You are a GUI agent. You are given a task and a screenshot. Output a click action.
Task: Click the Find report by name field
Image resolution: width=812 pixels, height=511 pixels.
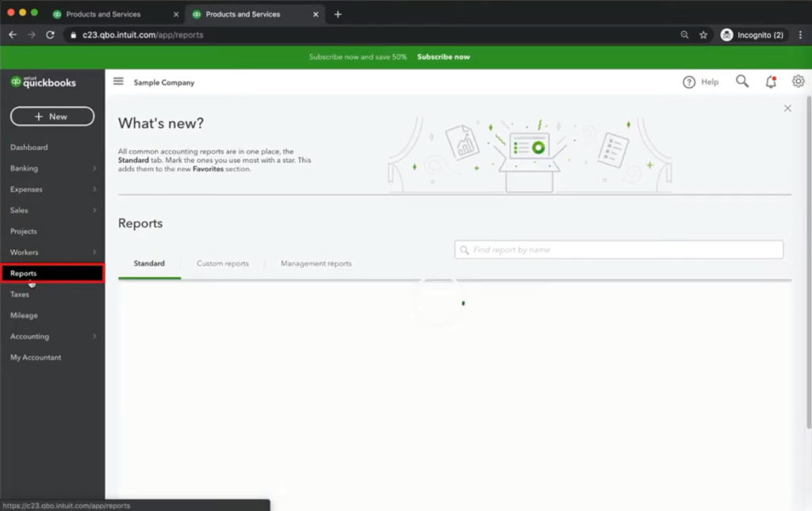tap(619, 250)
